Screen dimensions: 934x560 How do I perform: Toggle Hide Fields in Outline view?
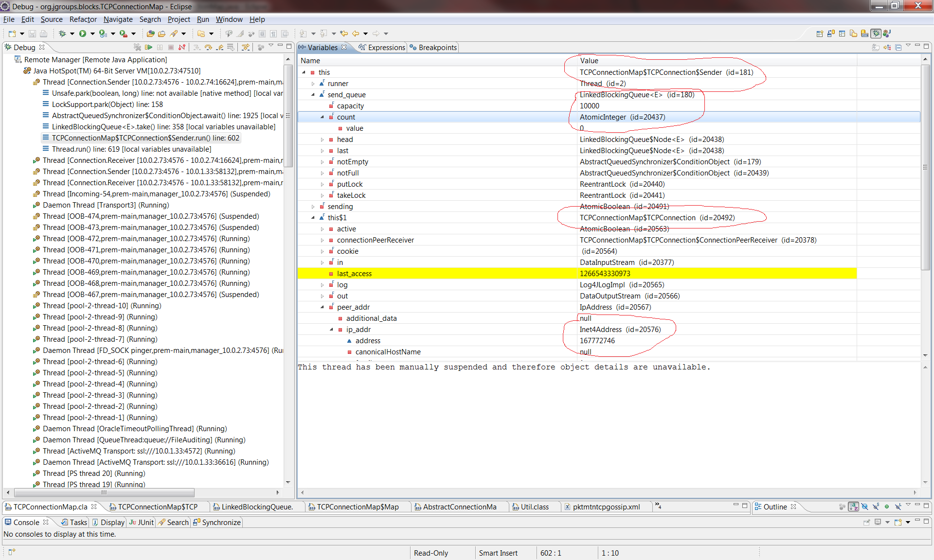[864, 507]
